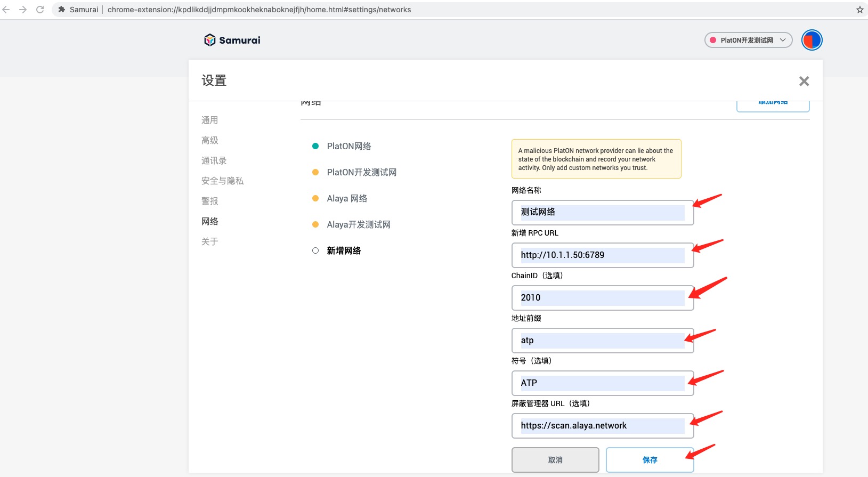Click the malicious network warning notice
This screenshot has width=868, height=477.
[596, 159]
